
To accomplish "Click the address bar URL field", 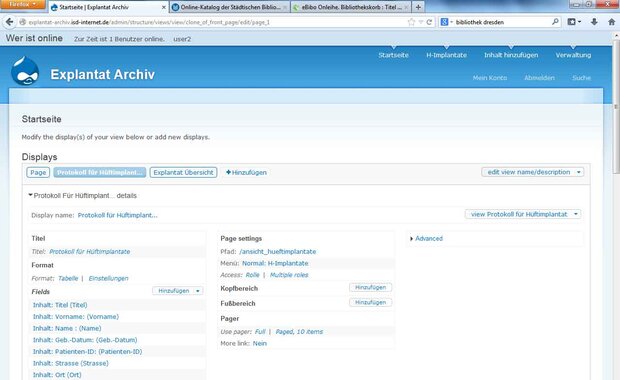I will pos(214,22).
